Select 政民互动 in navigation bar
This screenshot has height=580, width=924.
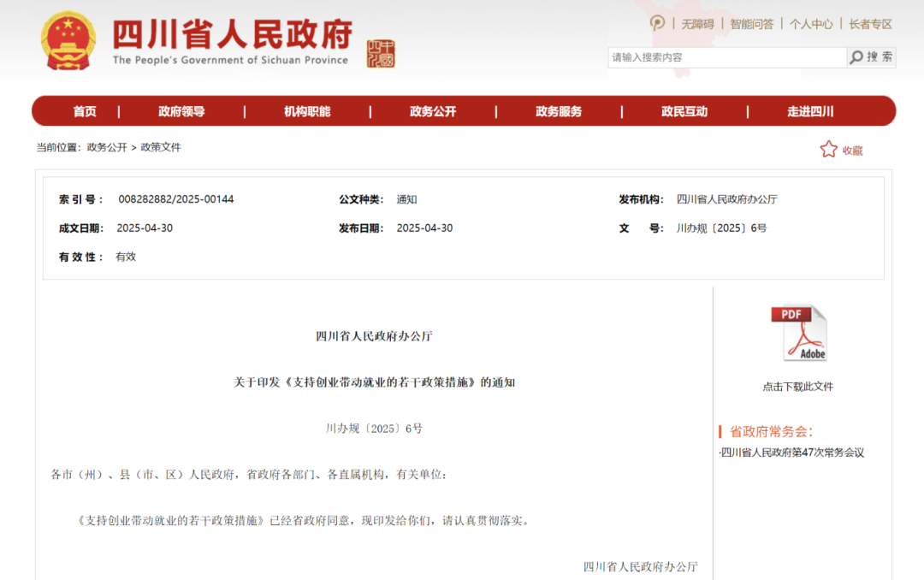point(684,111)
